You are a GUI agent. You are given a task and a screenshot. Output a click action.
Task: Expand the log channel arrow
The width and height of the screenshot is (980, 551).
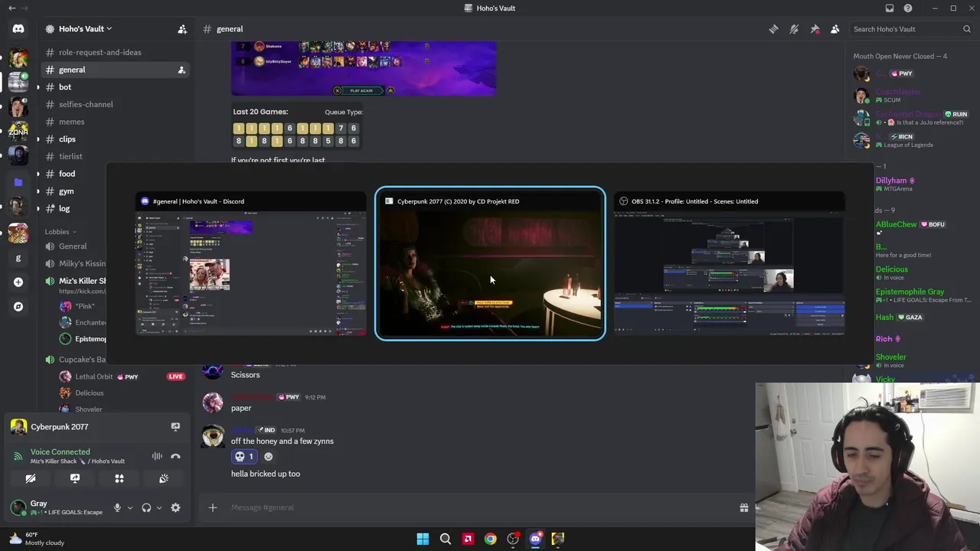[x=38, y=208]
